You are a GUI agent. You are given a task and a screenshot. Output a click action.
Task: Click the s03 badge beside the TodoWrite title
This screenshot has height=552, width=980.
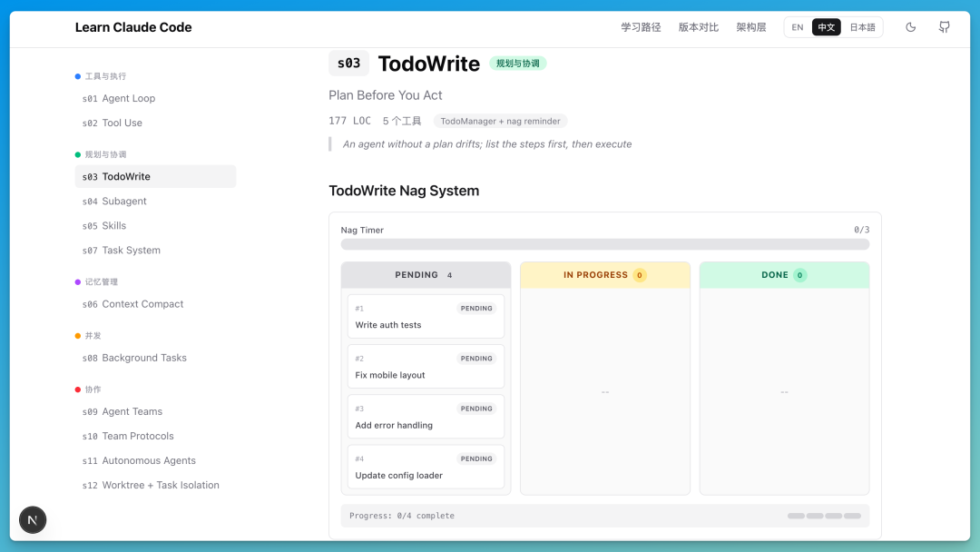348,64
